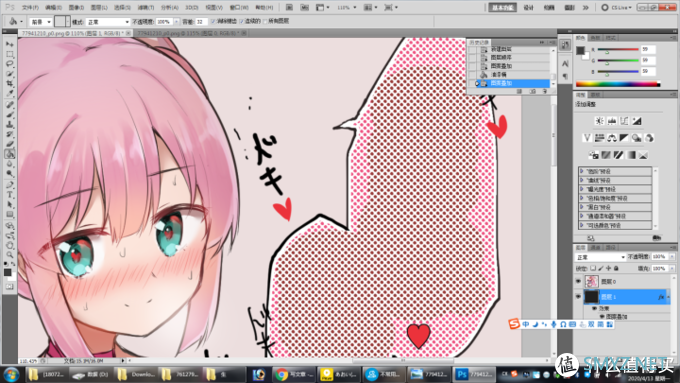Select the Lasso tool in the toolbox
This screenshot has height=383, width=680.
[10, 64]
